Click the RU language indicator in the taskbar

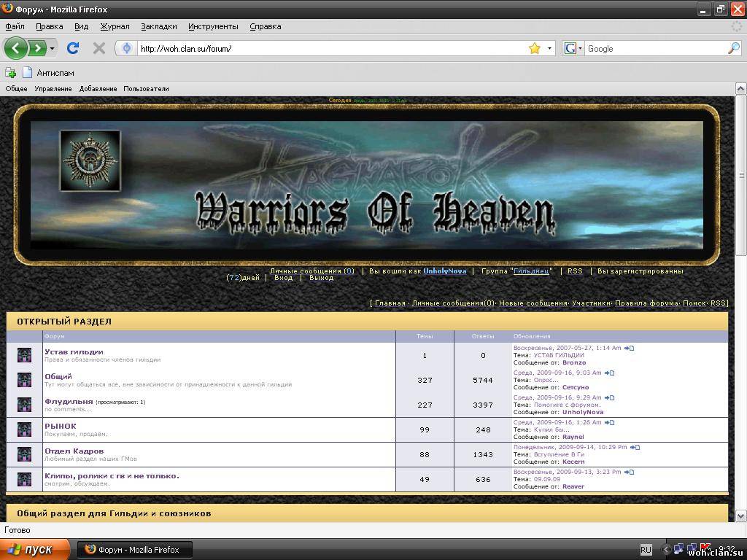pos(646,549)
